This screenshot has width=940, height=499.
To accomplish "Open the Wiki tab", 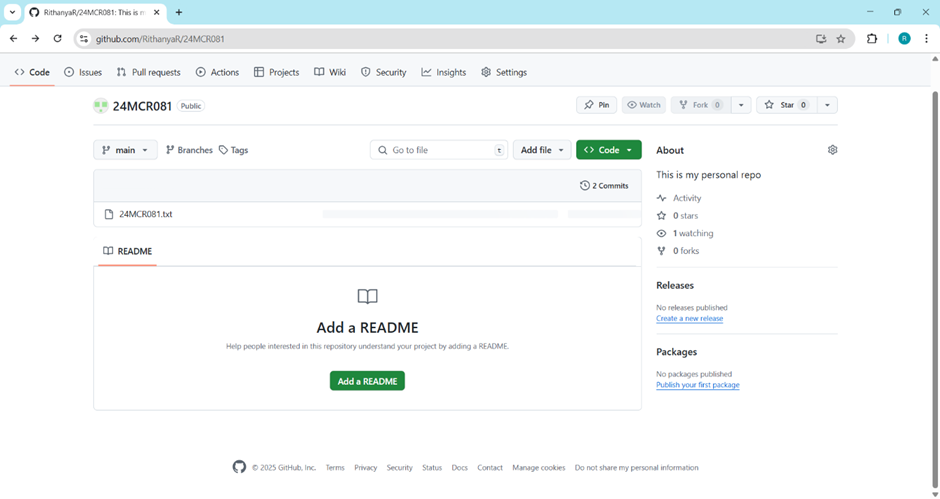I will tap(330, 72).
